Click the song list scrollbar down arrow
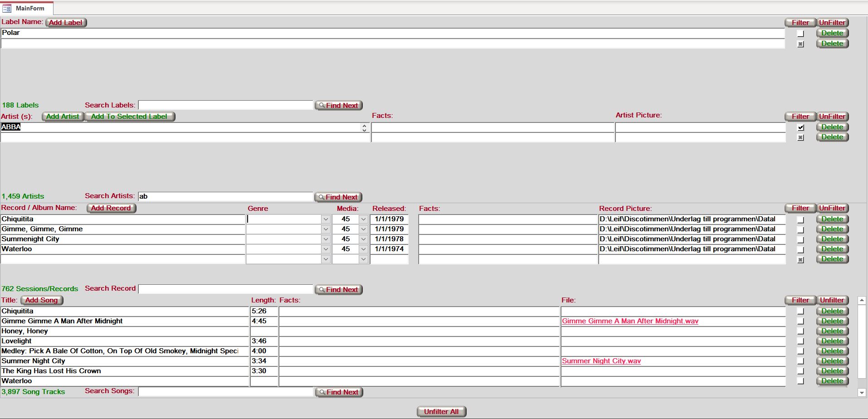The width and height of the screenshot is (868, 419). 862,393
